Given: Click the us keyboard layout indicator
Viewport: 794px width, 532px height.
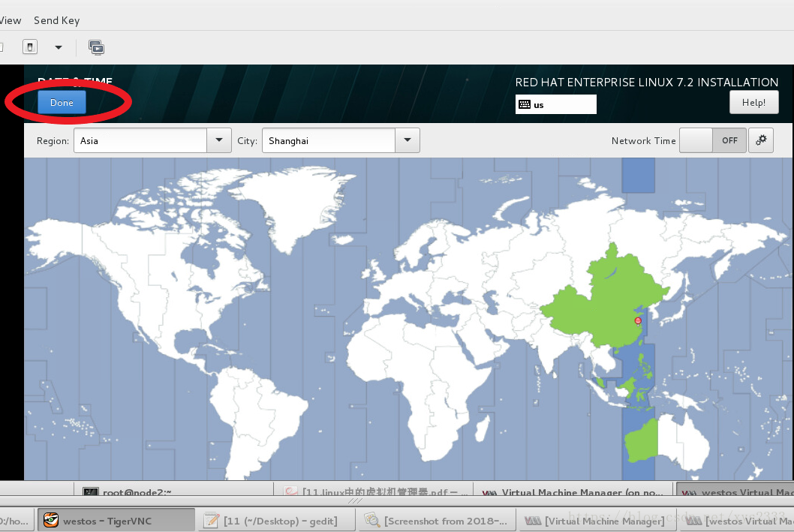Looking at the screenshot, I should coord(555,105).
